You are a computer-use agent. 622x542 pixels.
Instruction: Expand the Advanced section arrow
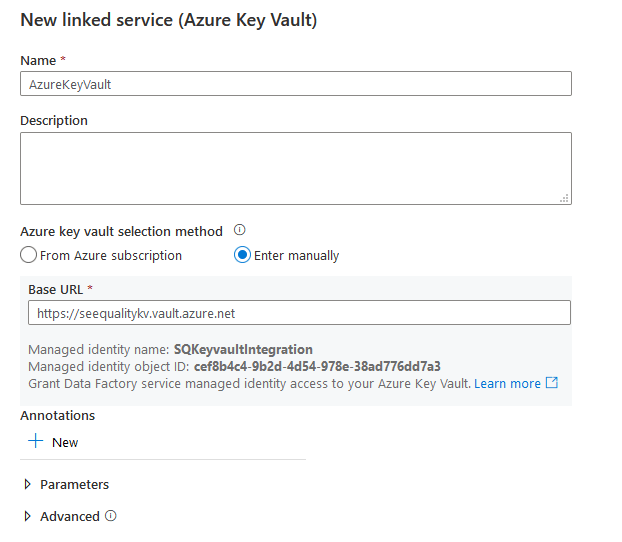pos(27,516)
